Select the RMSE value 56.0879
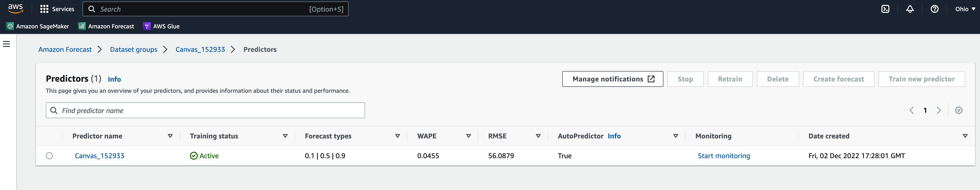The width and height of the screenshot is (980, 190). tap(501, 156)
